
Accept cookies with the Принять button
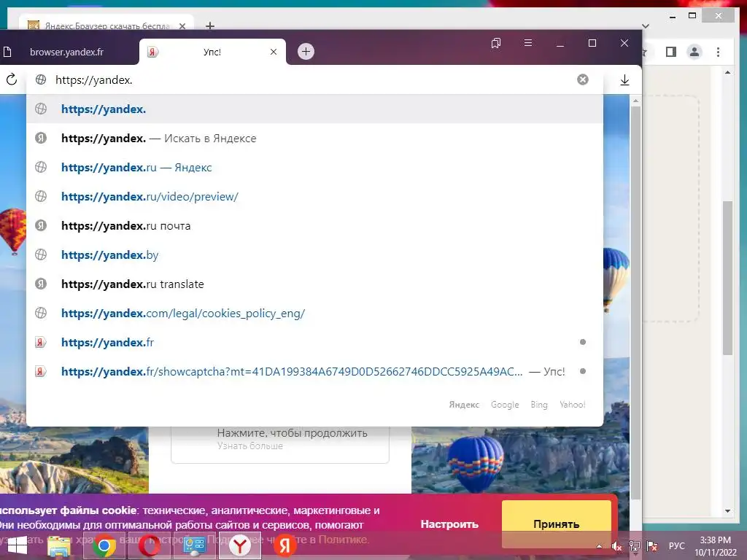click(x=556, y=524)
